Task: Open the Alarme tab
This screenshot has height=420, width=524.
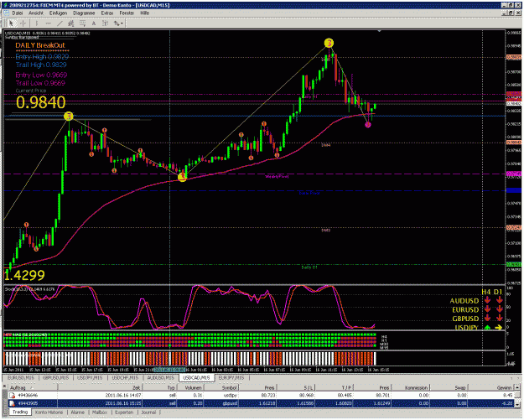Action: point(77,412)
